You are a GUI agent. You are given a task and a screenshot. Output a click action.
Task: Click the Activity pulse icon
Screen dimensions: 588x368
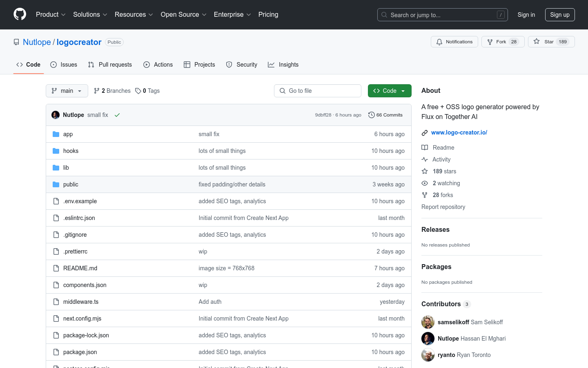(x=425, y=159)
